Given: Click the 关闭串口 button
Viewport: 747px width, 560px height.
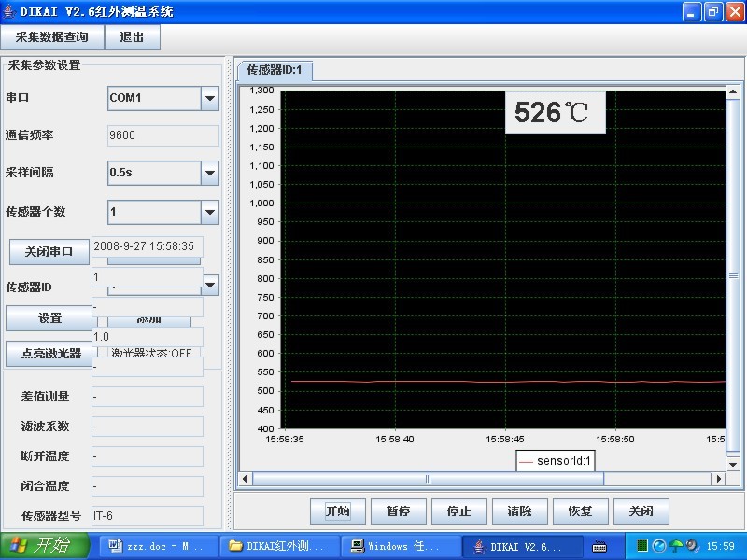Looking at the screenshot, I should pos(49,251).
